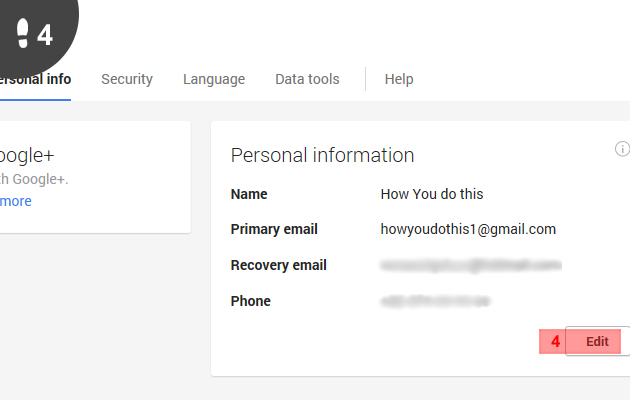Open the Security tab
The image size is (630, 400).
[127, 79]
